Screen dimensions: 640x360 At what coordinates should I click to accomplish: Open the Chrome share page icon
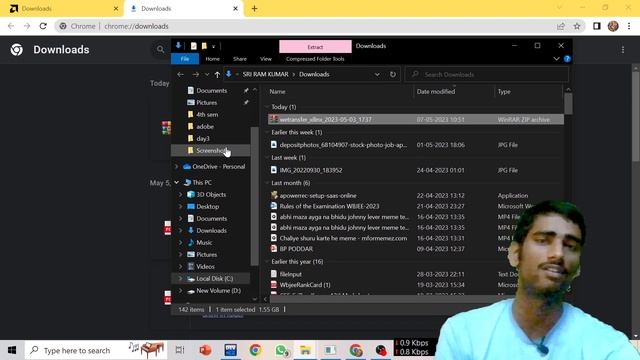(x=561, y=26)
